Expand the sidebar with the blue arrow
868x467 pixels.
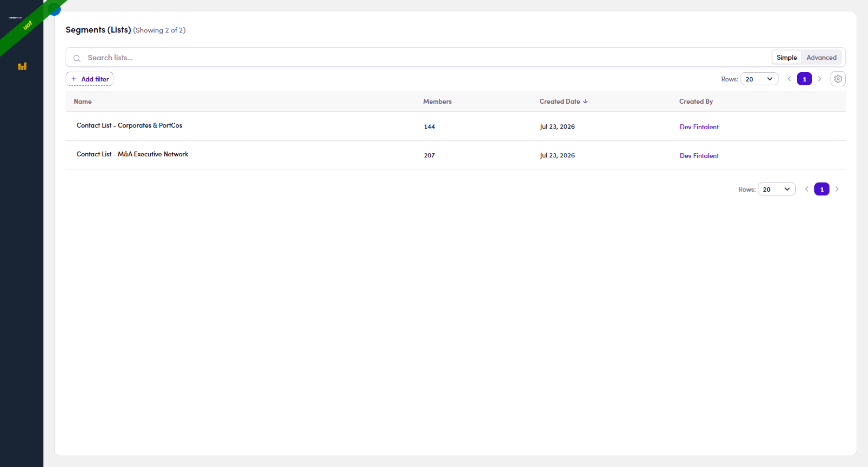pyautogui.click(x=54, y=9)
